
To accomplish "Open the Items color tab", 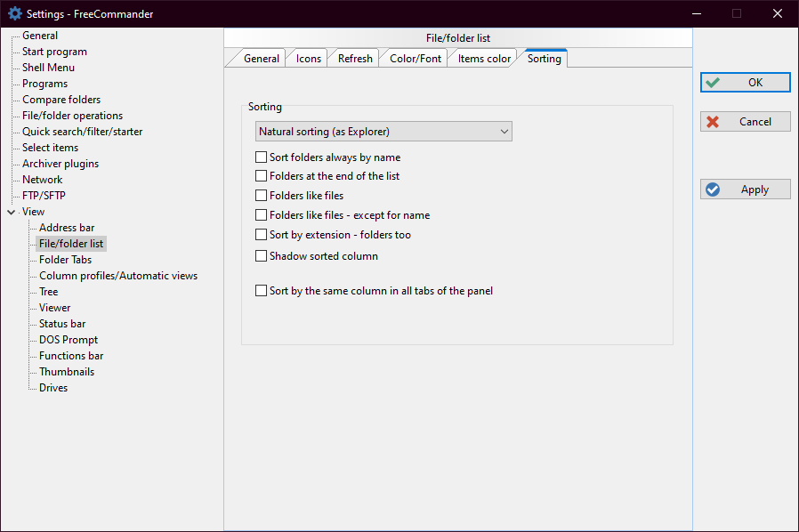I will 484,59.
